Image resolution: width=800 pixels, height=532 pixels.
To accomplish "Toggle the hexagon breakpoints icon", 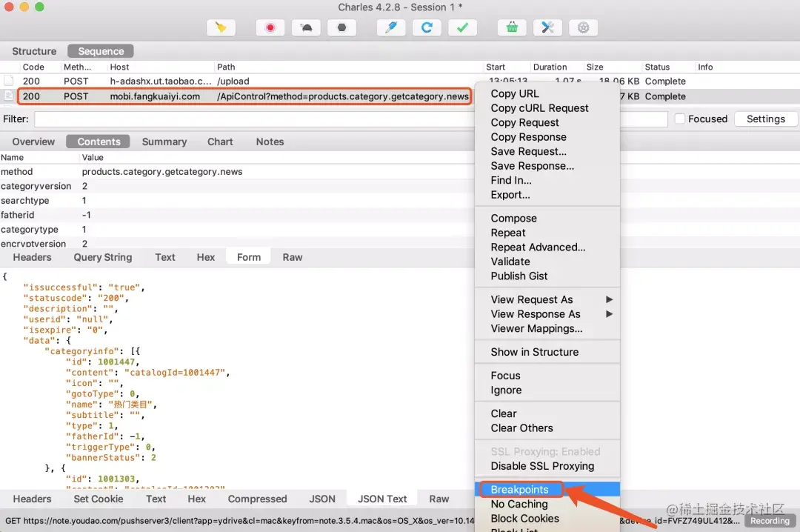I will coord(341,27).
